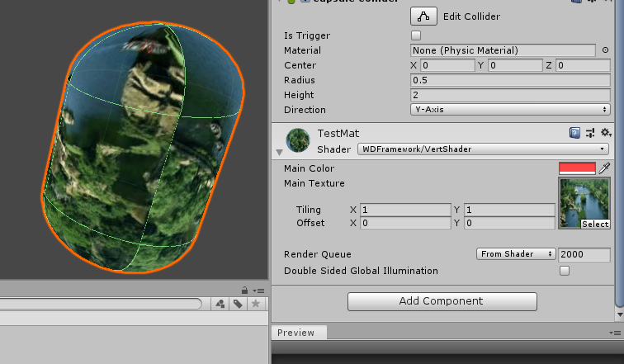The image size is (624, 364).
Task: Click the "Edit Collider" label text
Action: pos(471,17)
